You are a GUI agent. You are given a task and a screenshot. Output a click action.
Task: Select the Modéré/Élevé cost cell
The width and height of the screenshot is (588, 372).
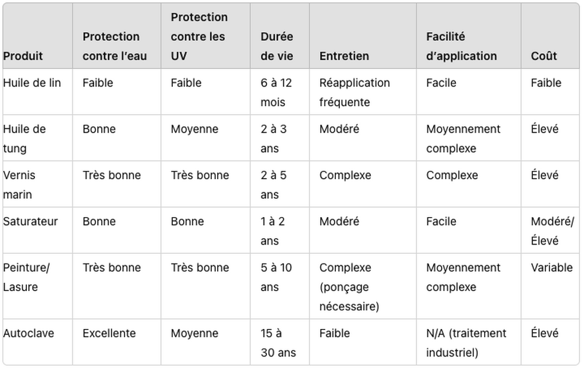coord(552,231)
